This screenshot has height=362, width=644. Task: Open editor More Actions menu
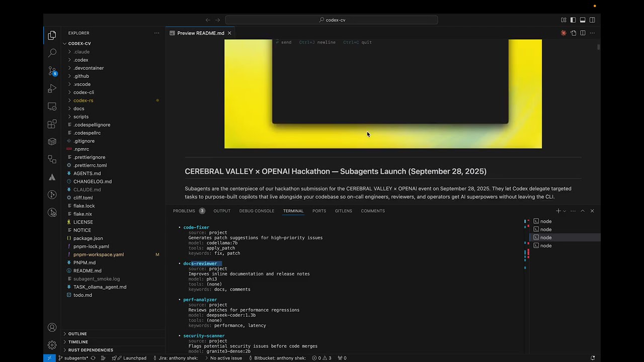pos(592,33)
